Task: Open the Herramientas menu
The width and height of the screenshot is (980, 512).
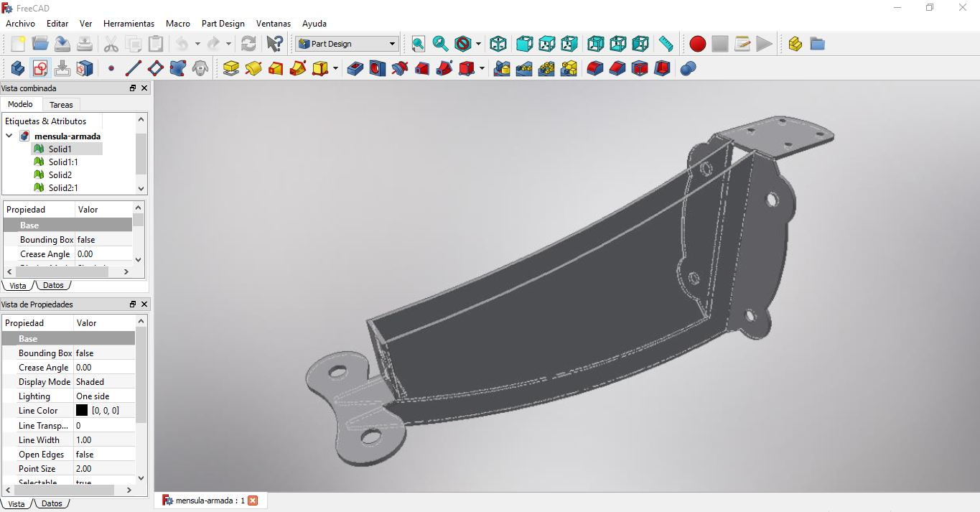Action: (x=129, y=24)
